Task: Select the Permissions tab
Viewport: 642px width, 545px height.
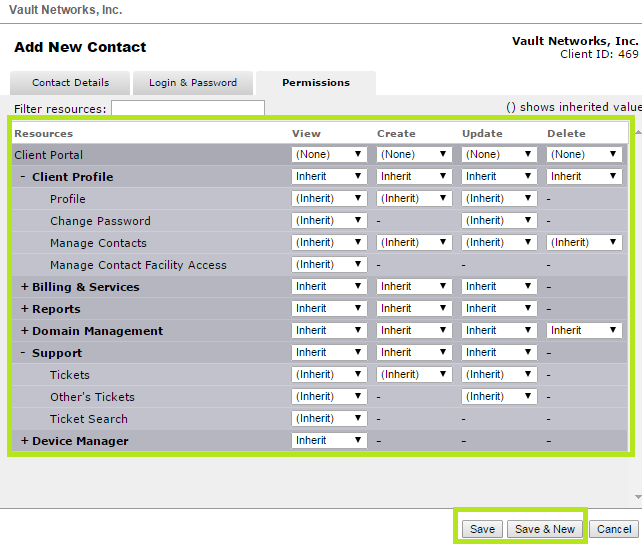Action: pos(316,83)
